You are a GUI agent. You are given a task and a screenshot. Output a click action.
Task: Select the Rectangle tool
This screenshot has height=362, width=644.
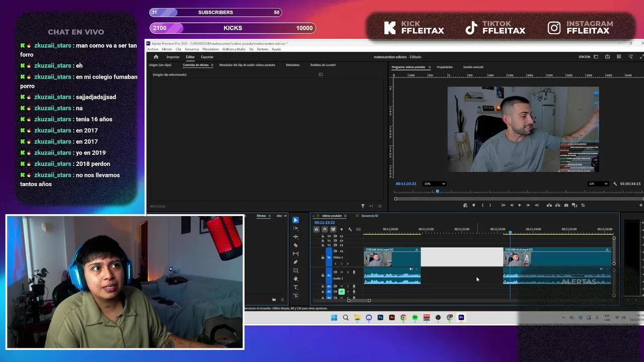tap(295, 270)
